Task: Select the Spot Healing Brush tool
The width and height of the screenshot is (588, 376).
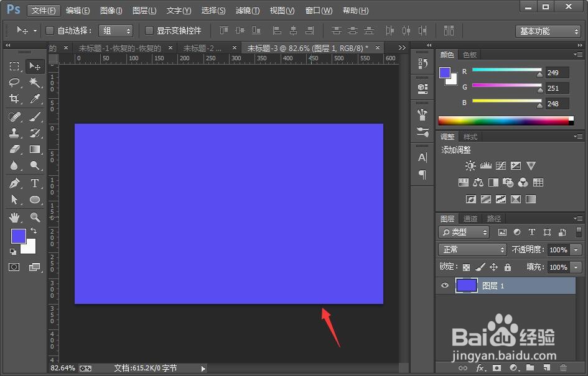Action: pos(14,117)
